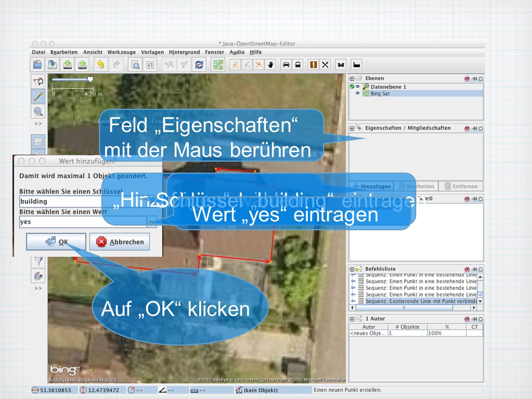The image size is (532, 399).
Task: Expand the upper >> toolbar overflow
Action: click(x=38, y=124)
